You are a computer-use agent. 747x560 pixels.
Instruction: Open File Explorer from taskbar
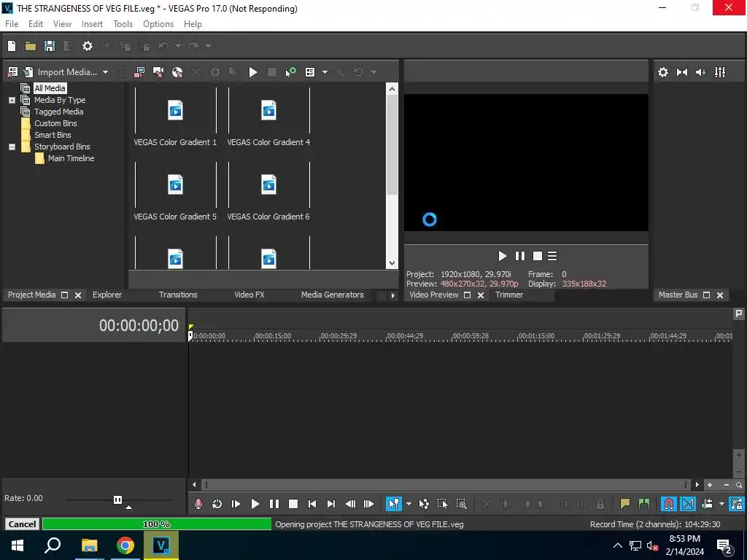point(89,545)
